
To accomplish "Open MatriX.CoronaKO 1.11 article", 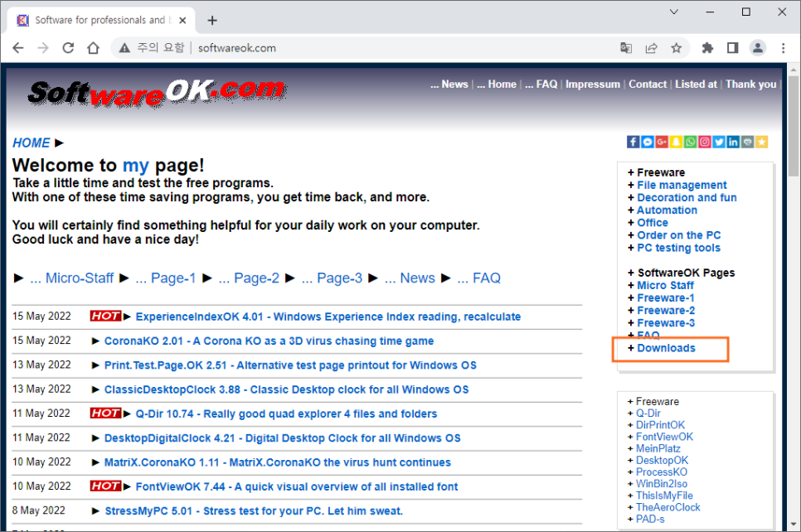I will [x=278, y=462].
